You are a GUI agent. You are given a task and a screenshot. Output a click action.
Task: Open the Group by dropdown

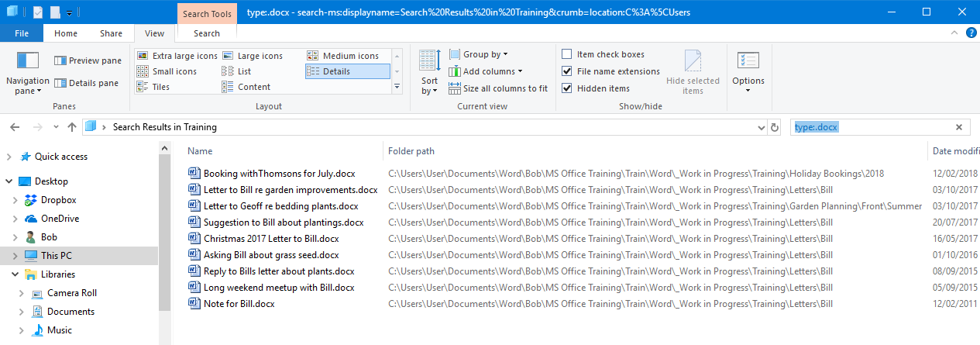(x=485, y=54)
